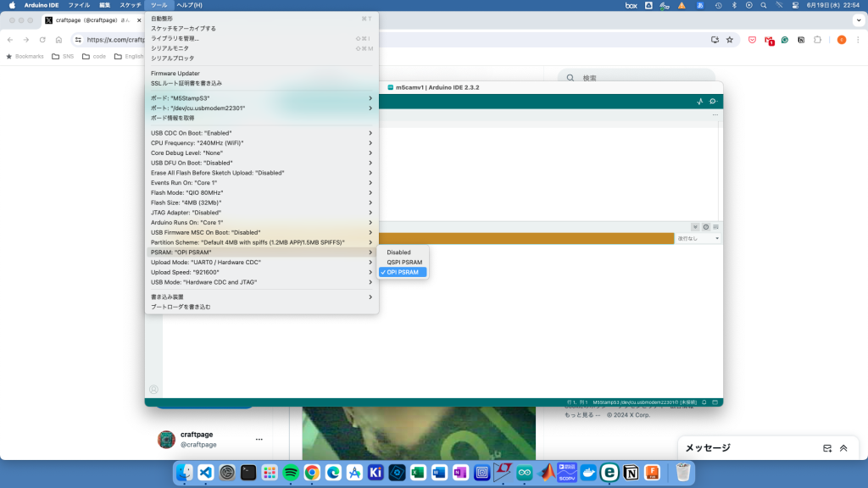Open the Serial Monitor icon in Arduino toolbar

(713, 102)
